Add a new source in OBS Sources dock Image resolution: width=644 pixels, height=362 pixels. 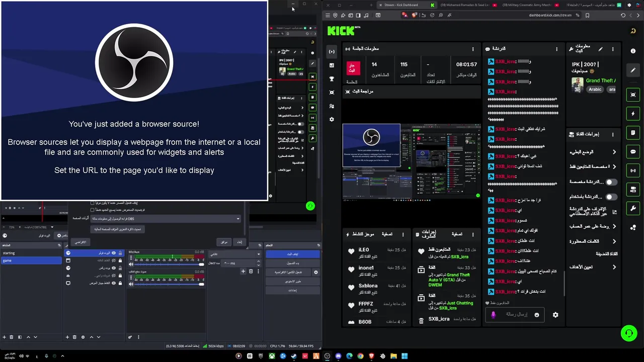(x=67, y=337)
